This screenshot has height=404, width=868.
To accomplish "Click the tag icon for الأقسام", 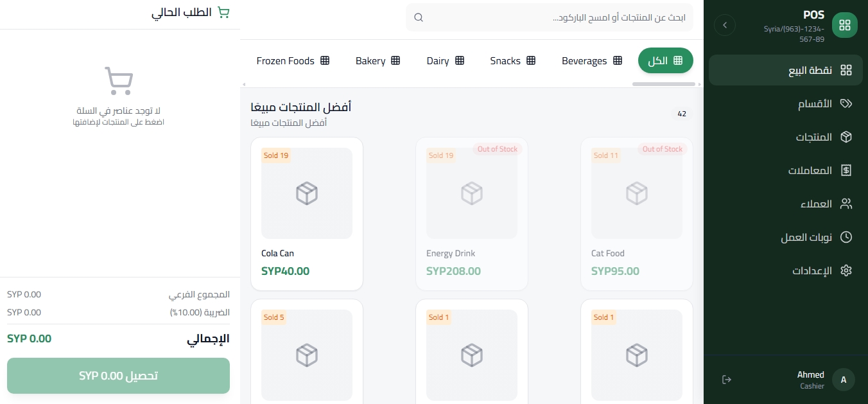I will 846,103.
